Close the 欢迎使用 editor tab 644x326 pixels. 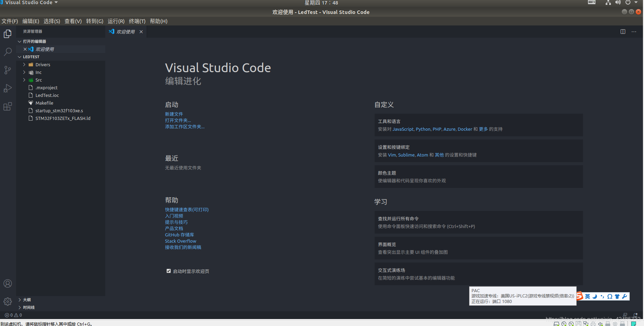(141, 32)
